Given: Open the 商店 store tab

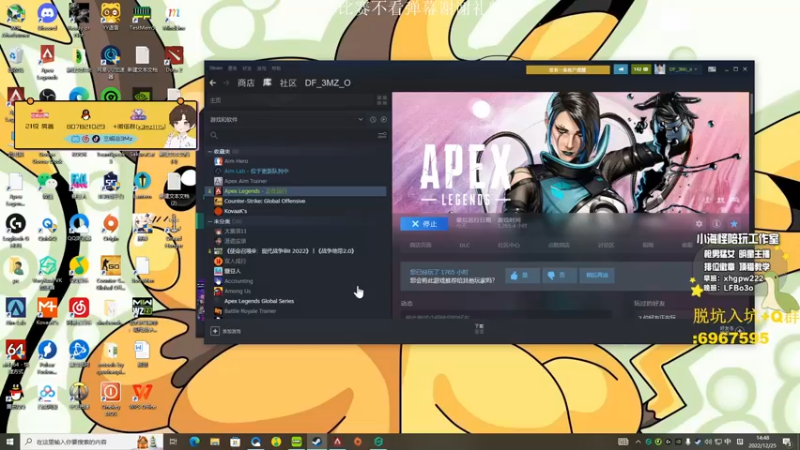Looking at the screenshot, I should click(246, 83).
